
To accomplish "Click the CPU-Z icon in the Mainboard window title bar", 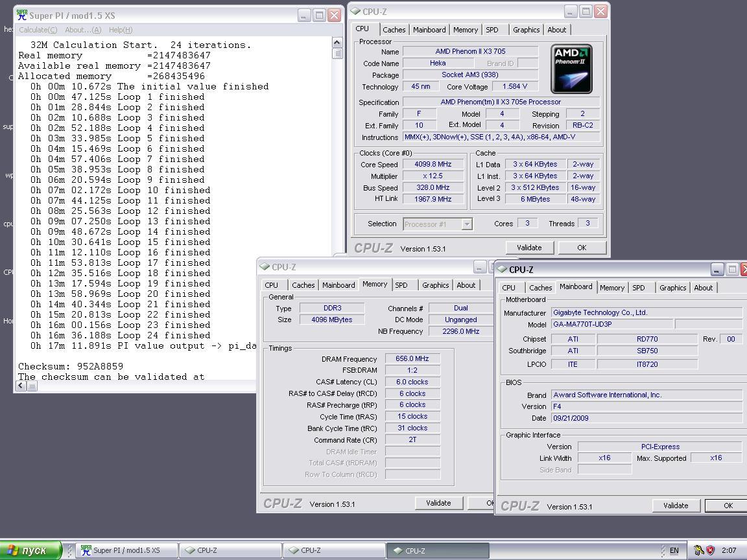I will 502,269.
